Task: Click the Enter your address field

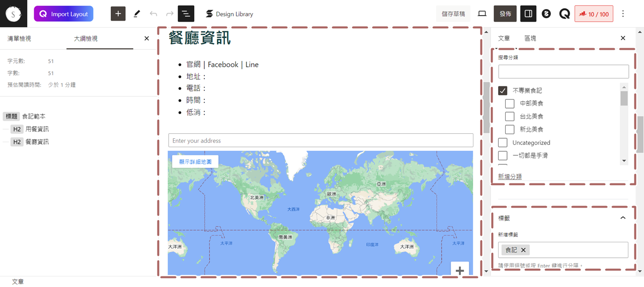Action: (320, 141)
